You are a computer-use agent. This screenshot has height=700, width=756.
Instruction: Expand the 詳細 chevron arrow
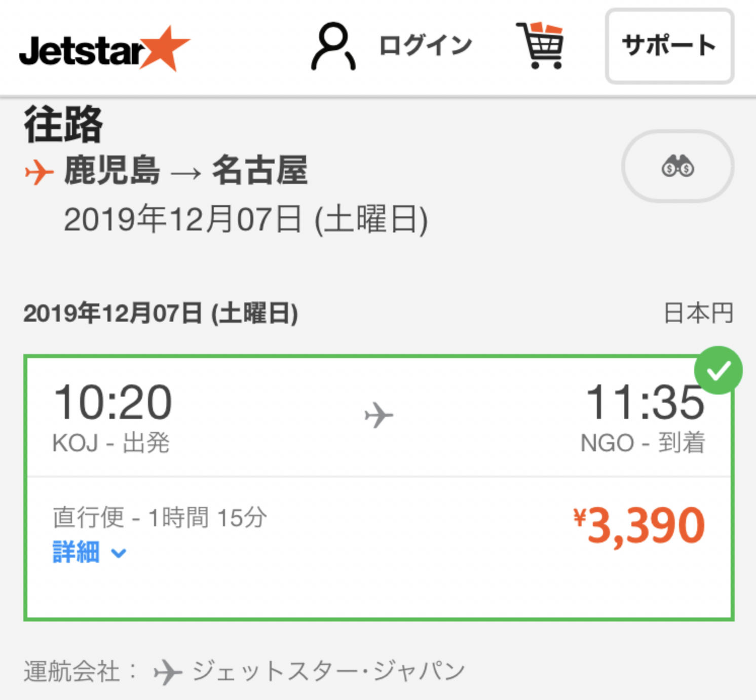119,553
